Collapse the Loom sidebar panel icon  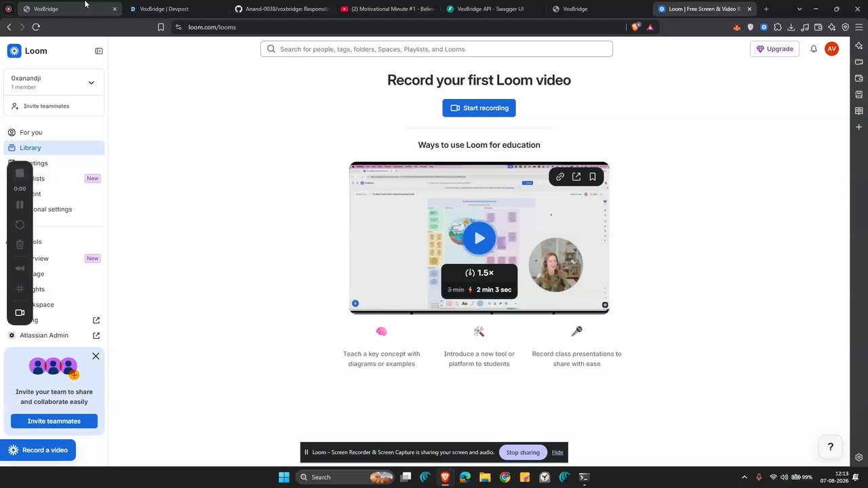click(x=98, y=51)
